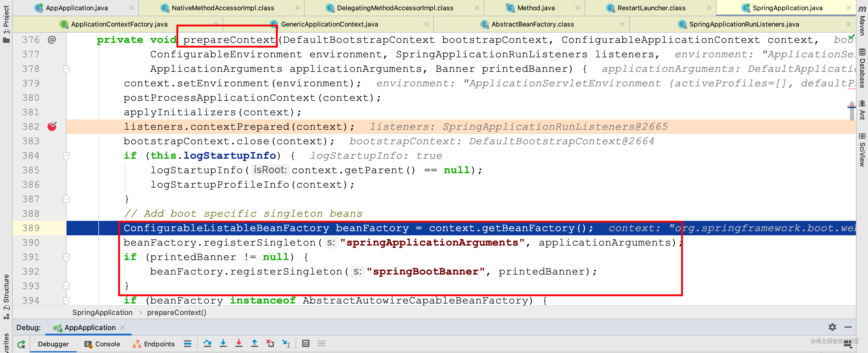This screenshot has height=353, width=868.
Task: Click the Trace Current Stream Chain icon
Action: [322, 344]
